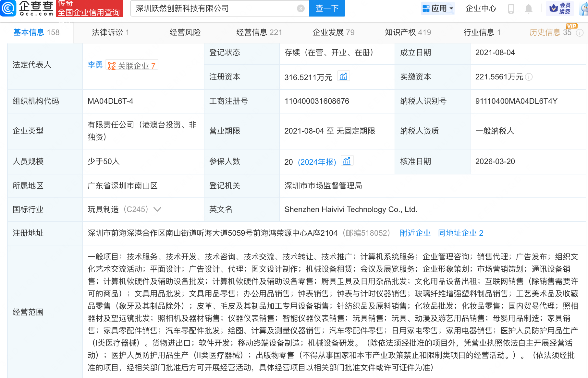
Task: Open legal representative 李勇 link
Action: click(95, 65)
